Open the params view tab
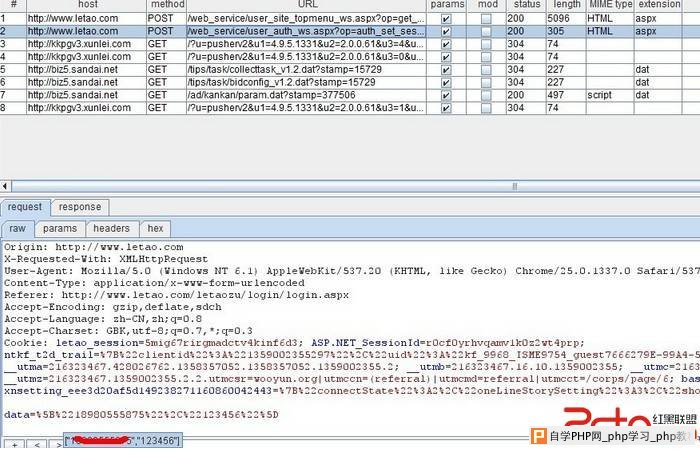 (x=60, y=229)
